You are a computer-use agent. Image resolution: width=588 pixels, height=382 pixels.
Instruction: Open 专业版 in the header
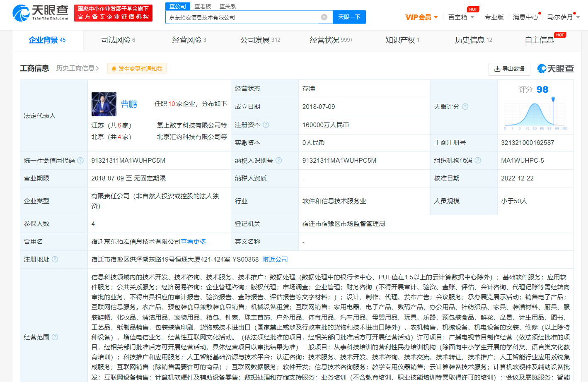coord(494,17)
